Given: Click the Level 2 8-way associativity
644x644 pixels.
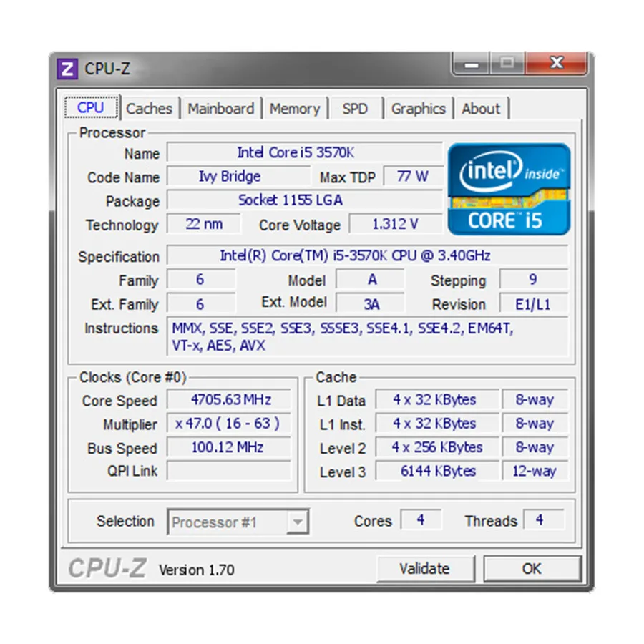Looking at the screenshot, I should click(535, 447).
